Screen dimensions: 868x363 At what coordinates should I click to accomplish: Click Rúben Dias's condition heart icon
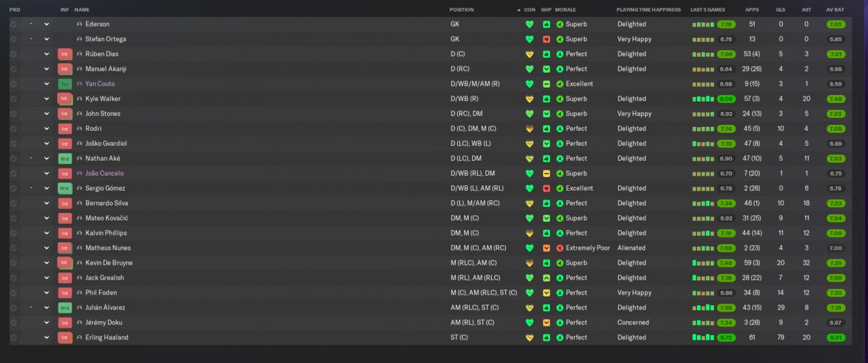tap(530, 54)
